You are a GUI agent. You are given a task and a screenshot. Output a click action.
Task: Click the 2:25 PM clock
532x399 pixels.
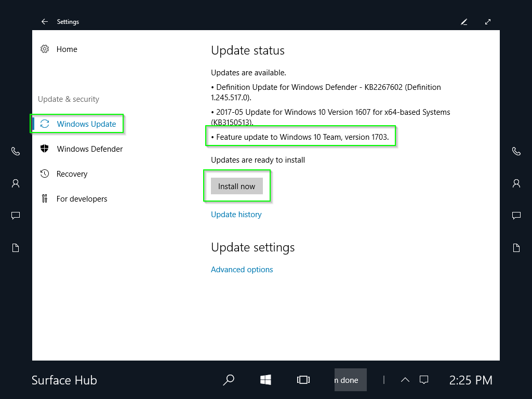[471, 380]
